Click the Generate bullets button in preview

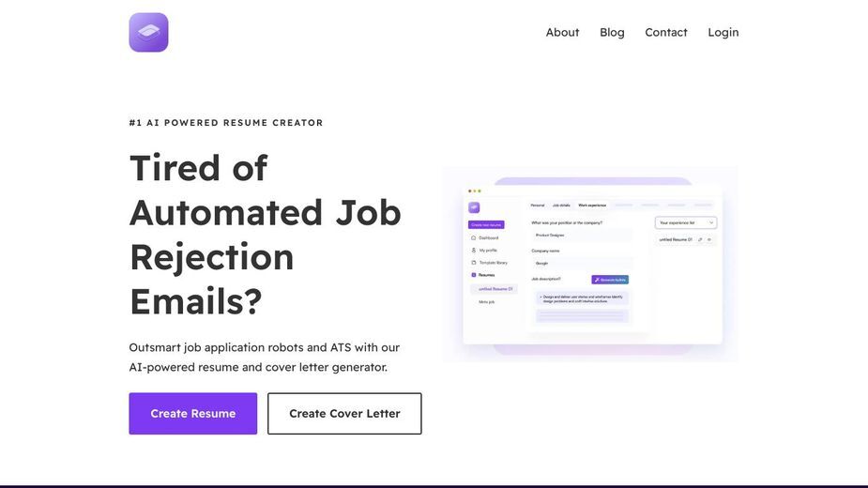[x=610, y=280]
